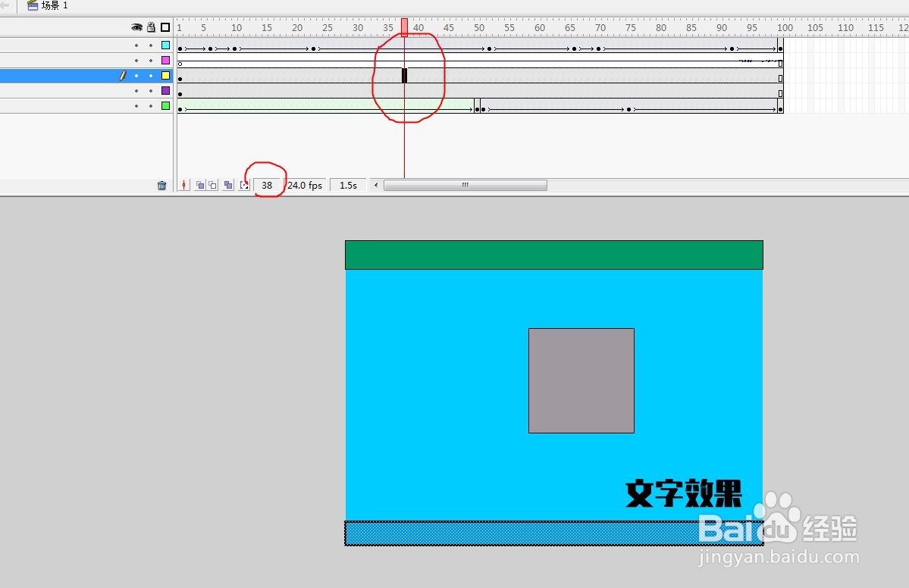909x588 pixels.
Task: Click the delete layer trash icon
Action: click(161, 184)
